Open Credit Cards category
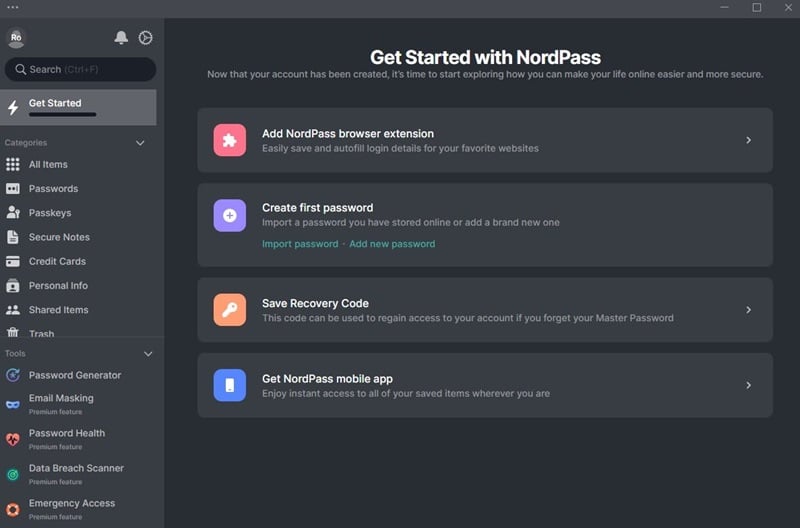This screenshot has height=528, width=800. point(57,261)
